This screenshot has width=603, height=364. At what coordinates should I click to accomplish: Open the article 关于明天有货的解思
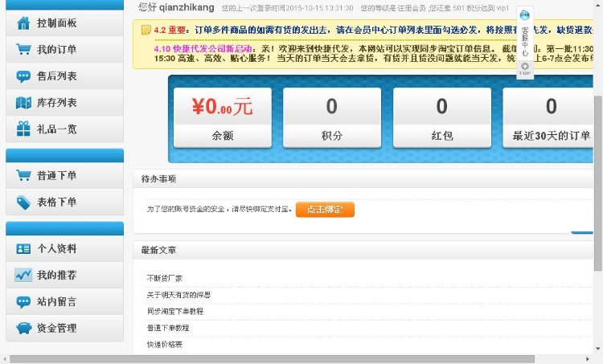(x=178, y=295)
